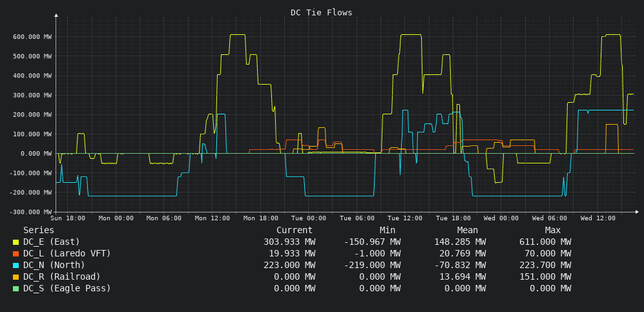Click the 400.000 MW y-axis label
644x312 pixels.
coord(33,76)
